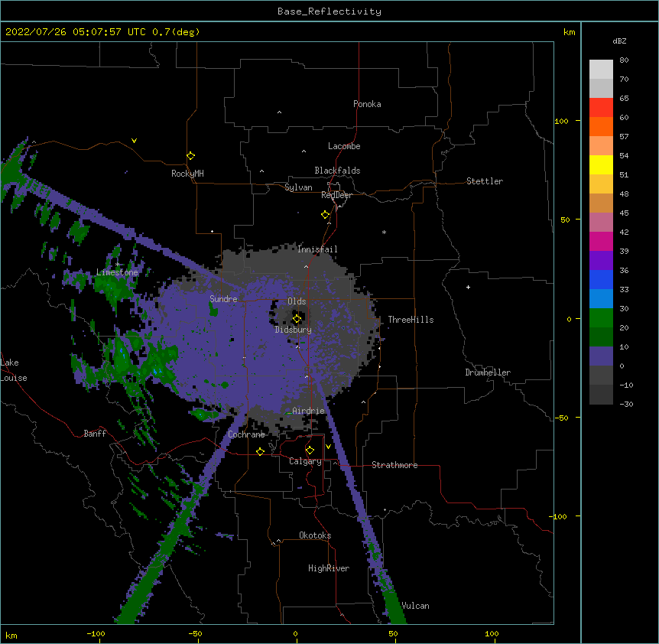Viewport: 659px width, 644px height.
Task: Click the Limestone label
Action: (117, 272)
